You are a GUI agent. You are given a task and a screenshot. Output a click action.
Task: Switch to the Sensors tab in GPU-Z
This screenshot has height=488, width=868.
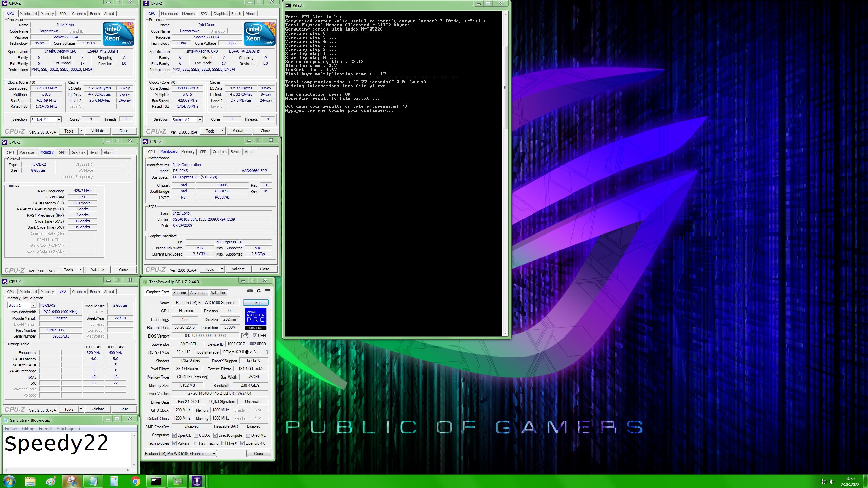179,293
